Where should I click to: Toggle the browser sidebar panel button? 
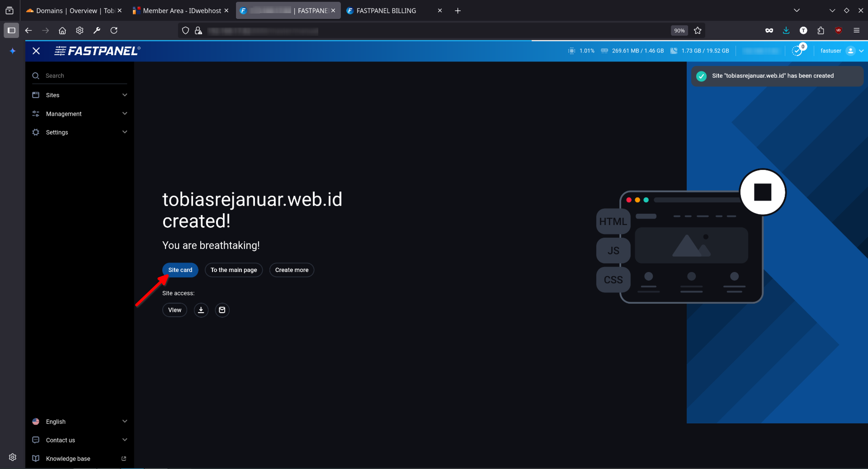11,31
